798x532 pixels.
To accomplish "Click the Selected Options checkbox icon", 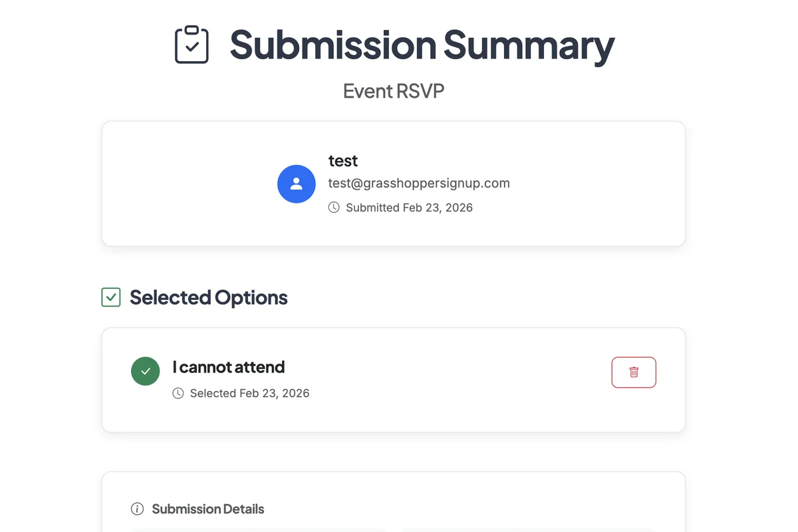I will click(111, 297).
